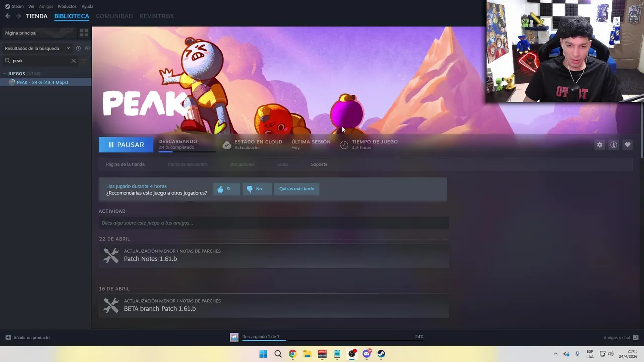
Task: Click the activity post input field
Action: tap(274, 223)
